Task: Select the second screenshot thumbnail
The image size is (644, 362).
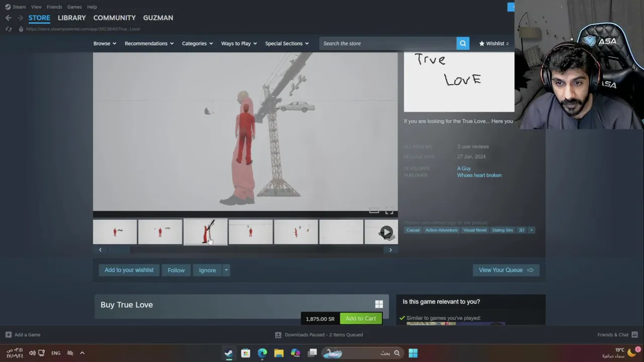Action: click(x=160, y=232)
